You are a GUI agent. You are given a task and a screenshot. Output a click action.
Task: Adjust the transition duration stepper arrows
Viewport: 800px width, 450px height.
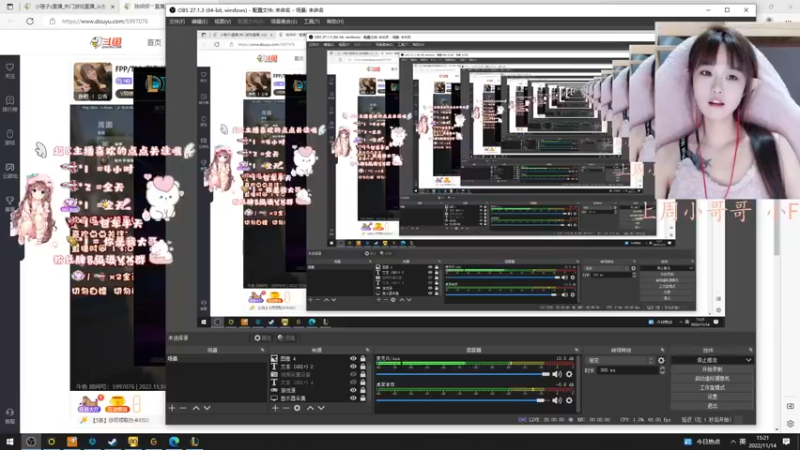[662, 370]
